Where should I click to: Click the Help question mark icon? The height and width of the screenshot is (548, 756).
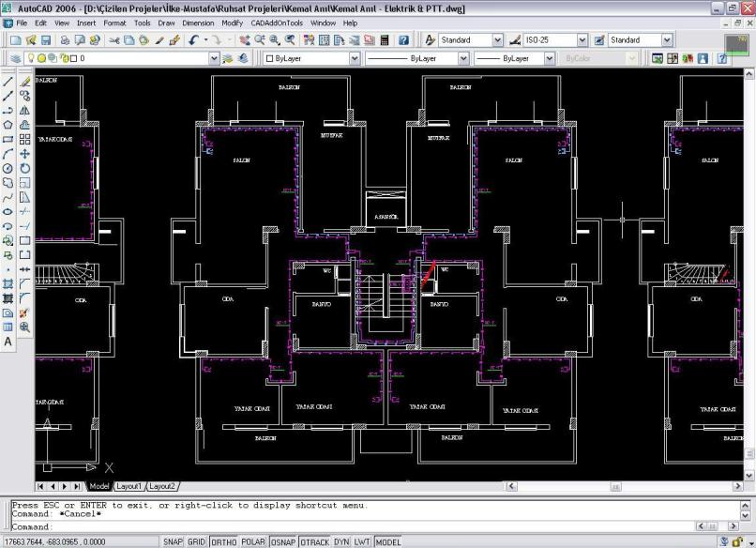[x=403, y=40]
